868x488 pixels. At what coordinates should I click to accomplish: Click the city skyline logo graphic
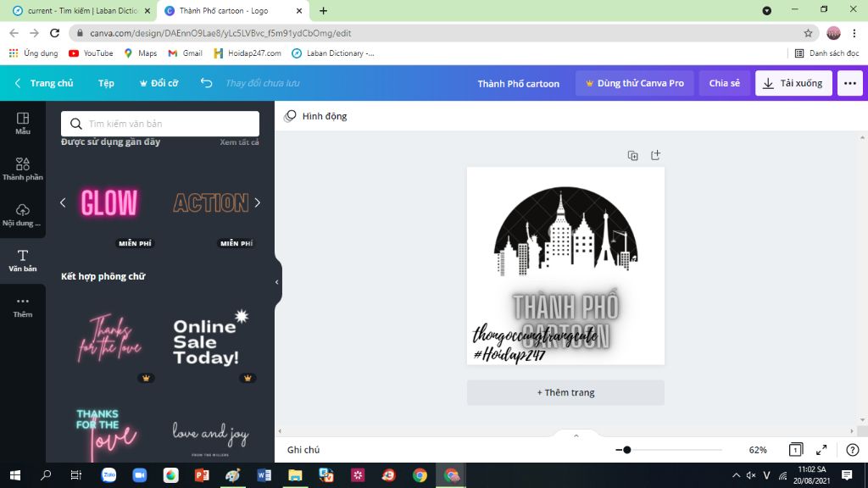[565, 231]
